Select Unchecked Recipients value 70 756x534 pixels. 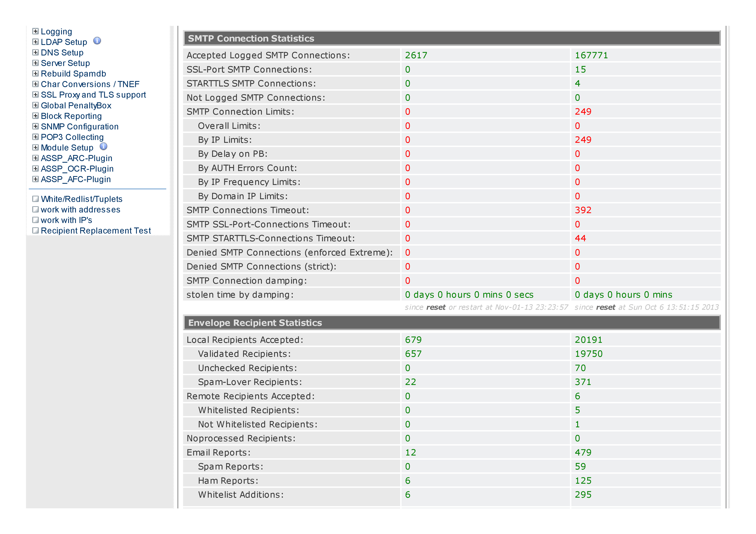click(x=580, y=368)
